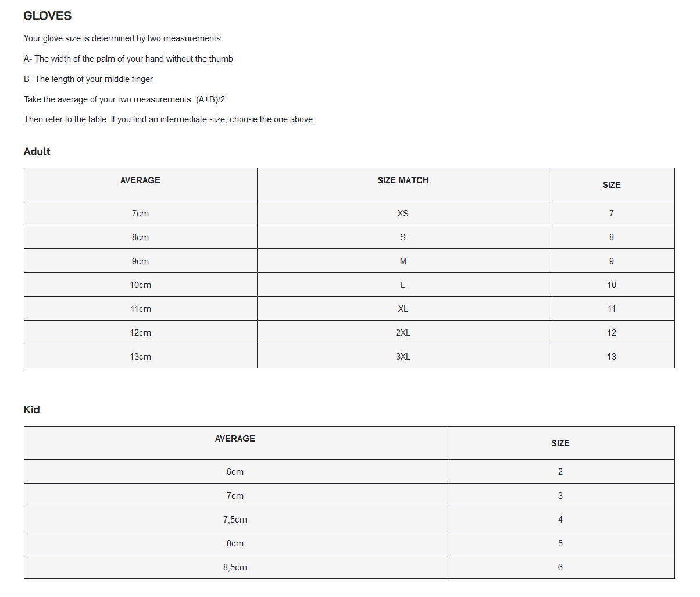Click the 2XL size match cell
Image resolution: width=700 pixels, height=597 pixels.
click(x=403, y=333)
